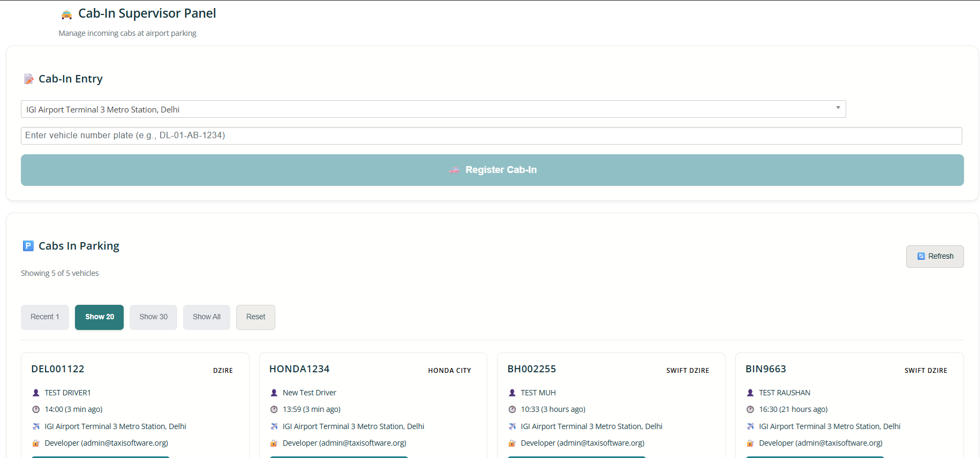Click vehicle number DEL001122
980x458 pixels.
coord(58,369)
